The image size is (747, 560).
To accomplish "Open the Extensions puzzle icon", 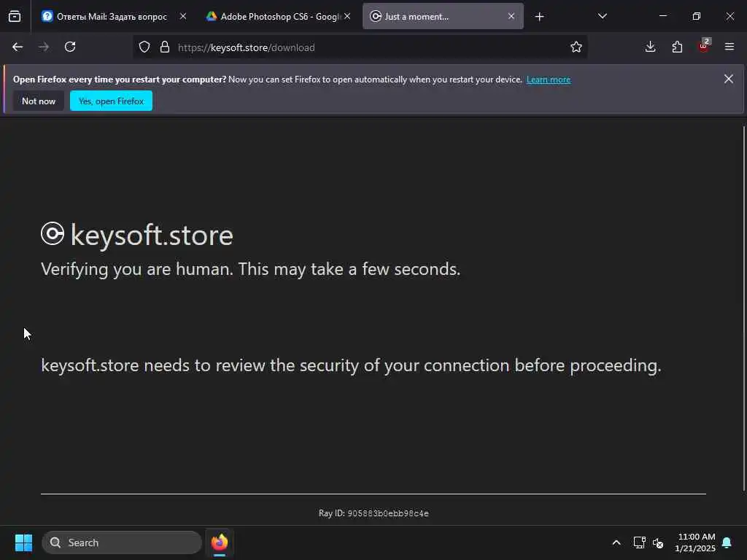I will [x=677, y=47].
